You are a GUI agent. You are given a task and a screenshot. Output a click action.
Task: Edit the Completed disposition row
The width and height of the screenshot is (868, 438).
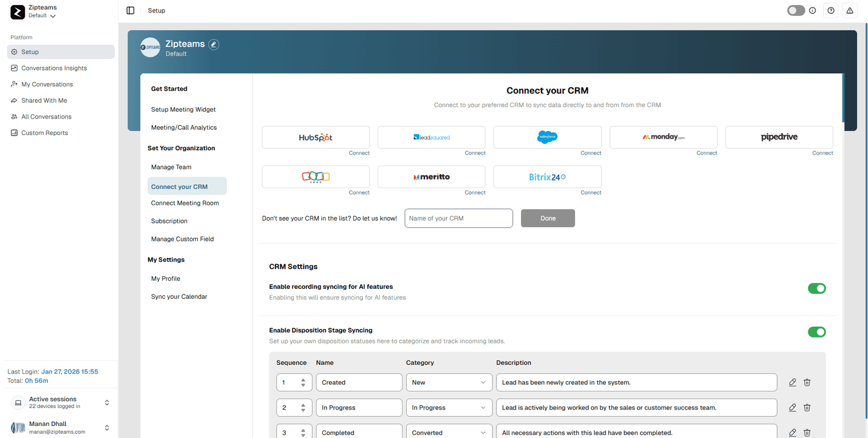[x=792, y=433]
